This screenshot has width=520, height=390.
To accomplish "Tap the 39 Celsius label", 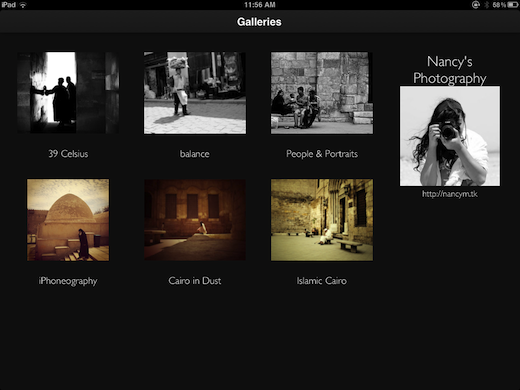I will pos(68,154).
